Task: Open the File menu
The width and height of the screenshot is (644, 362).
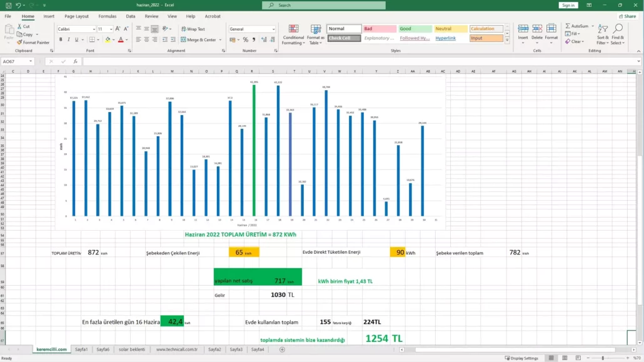Action: (x=8, y=16)
